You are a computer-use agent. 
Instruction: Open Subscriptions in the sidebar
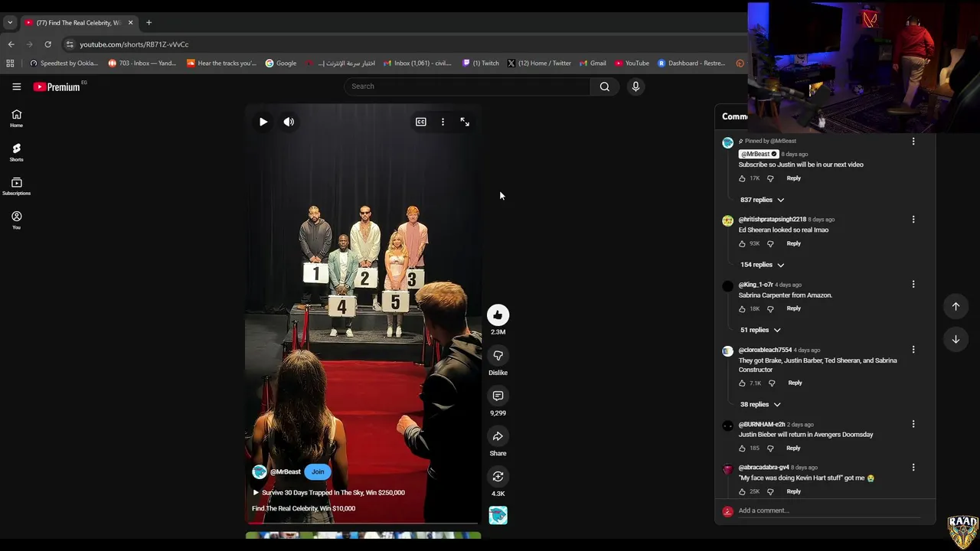coord(16,186)
